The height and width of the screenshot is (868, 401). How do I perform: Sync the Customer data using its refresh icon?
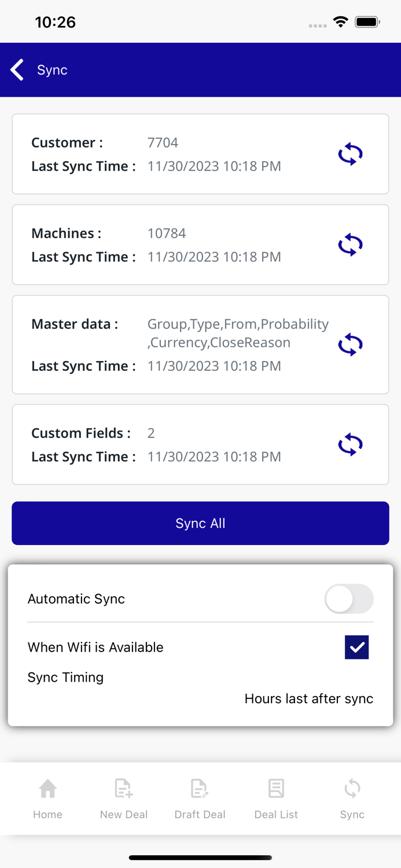click(350, 154)
